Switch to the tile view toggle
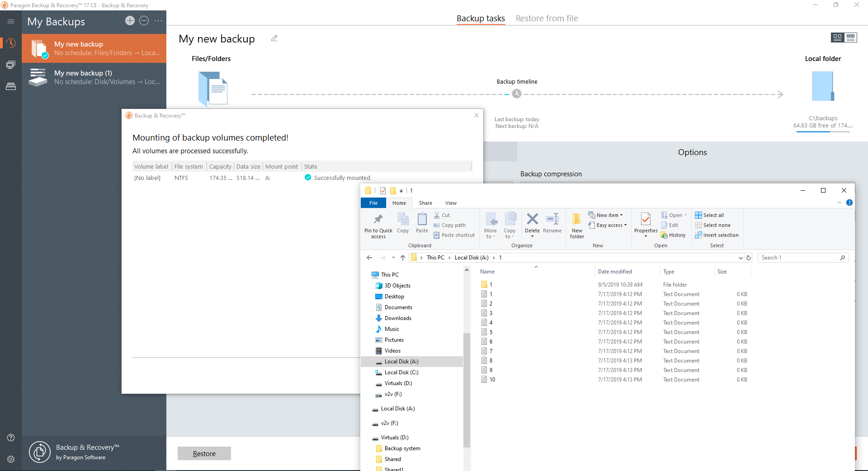Screen dimensions: 868x471 [x=838, y=38]
